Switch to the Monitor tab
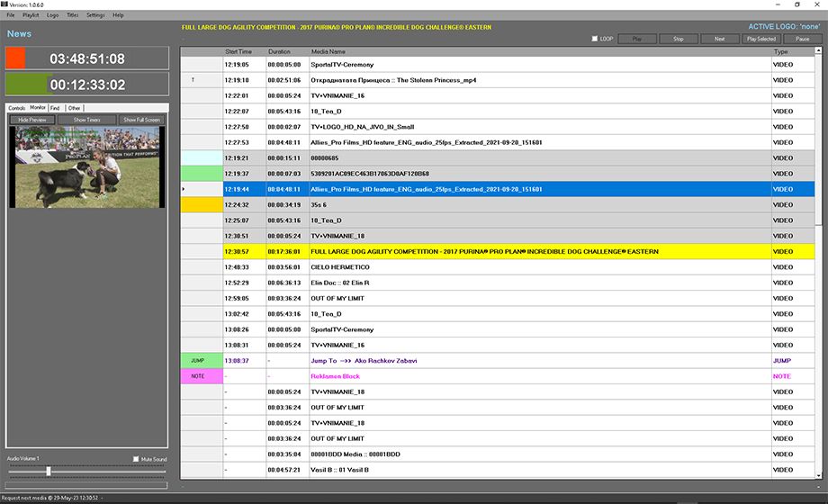 pyautogui.click(x=38, y=107)
